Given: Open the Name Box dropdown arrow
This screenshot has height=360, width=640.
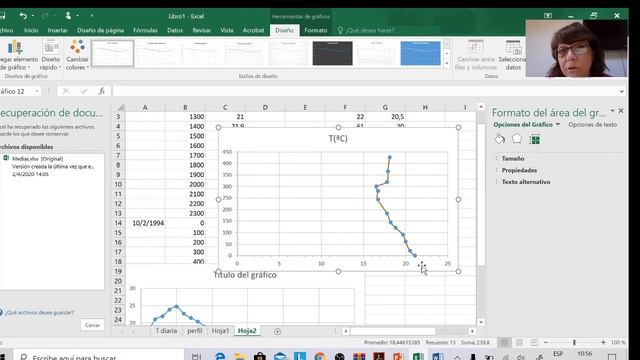Looking at the screenshot, I should [37, 91].
